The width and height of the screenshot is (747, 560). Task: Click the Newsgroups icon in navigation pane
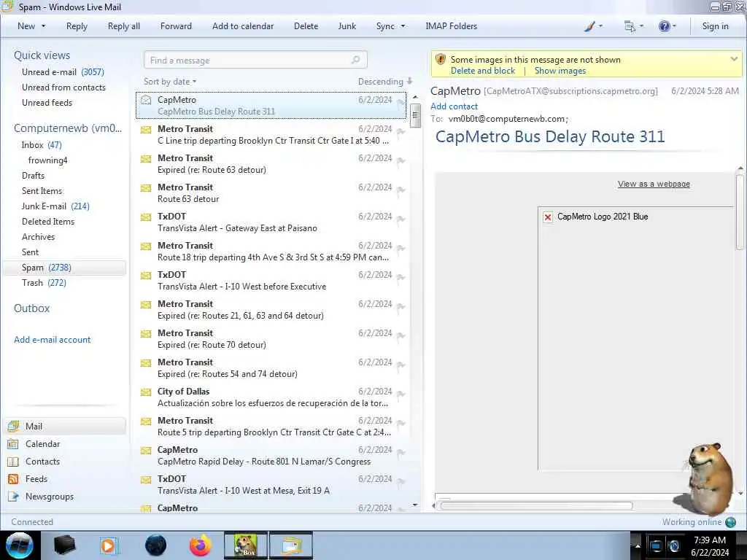(13, 497)
